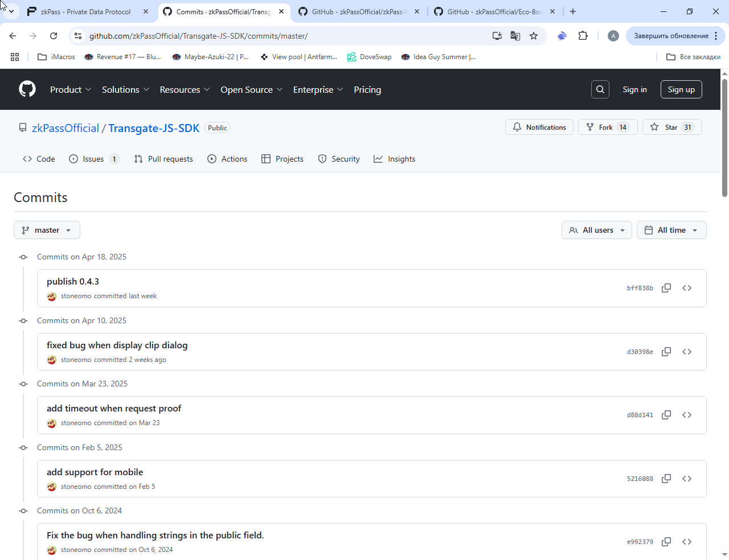This screenshot has width=729, height=560.
Task: Open browser extensions puzzle icon
Action: (x=583, y=36)
